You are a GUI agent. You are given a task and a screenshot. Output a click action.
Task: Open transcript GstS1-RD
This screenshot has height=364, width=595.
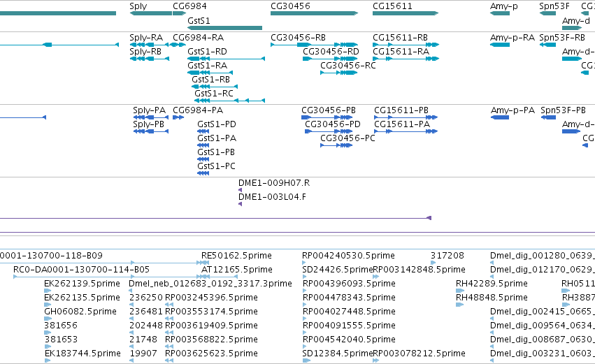pyautogui.click(x=207, y=52)
